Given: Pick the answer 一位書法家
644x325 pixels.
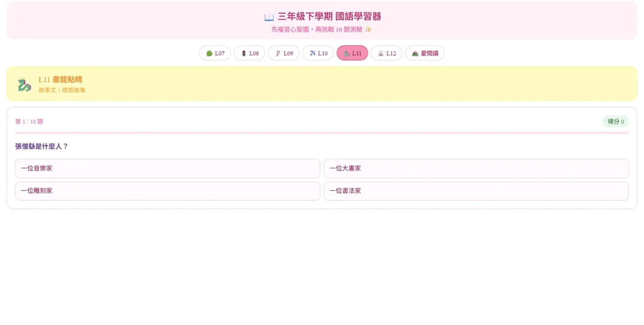Looking at the screenshot, I should [x=476, y=191].
